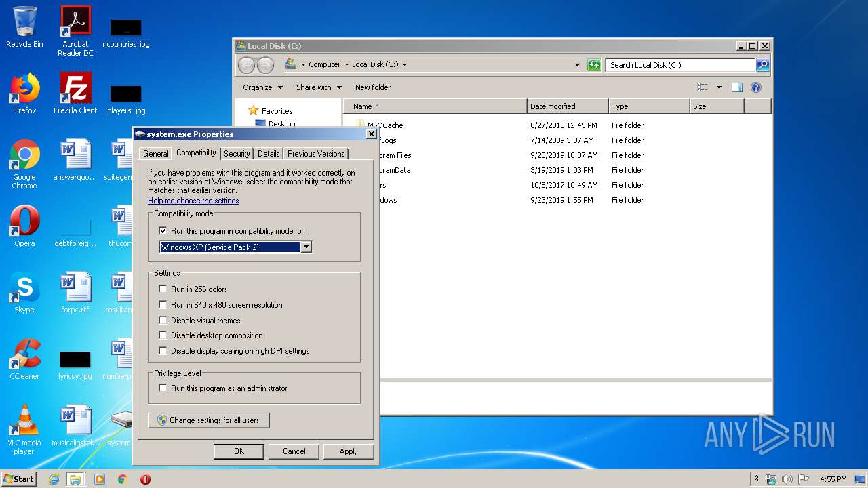
Task: Select lyricsy.jpg desktop file
Action: [75, 365]
